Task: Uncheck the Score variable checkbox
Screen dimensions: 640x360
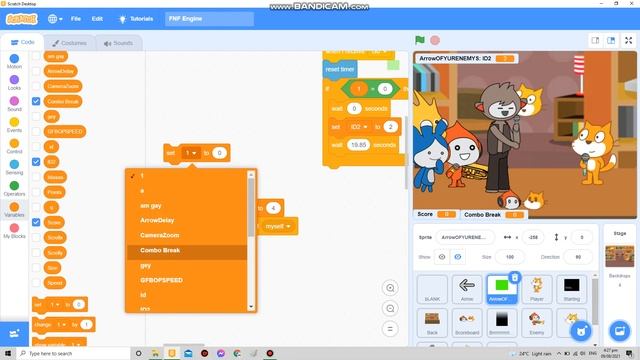Action: [x=36, y=222]
